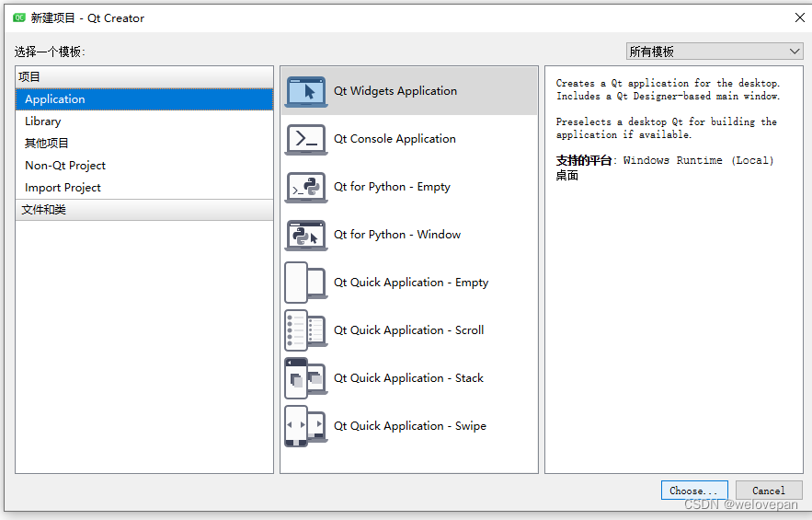Select the Qt Widgets Application template label
Viewport: 812px width, 520px height.
(x=395, y=91)
